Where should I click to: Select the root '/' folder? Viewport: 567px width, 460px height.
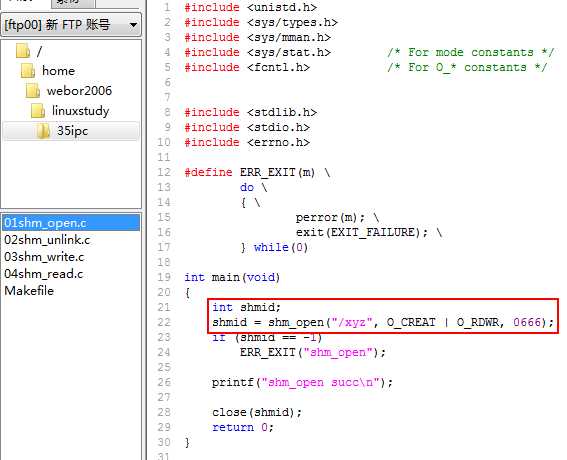pyautogui.click(x=39, y=51)
